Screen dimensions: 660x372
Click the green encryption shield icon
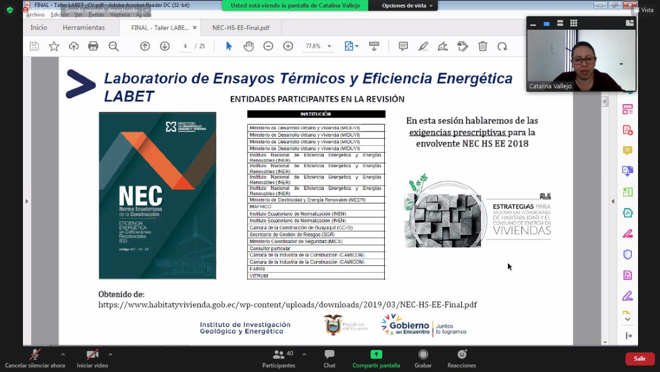[10, 10]
